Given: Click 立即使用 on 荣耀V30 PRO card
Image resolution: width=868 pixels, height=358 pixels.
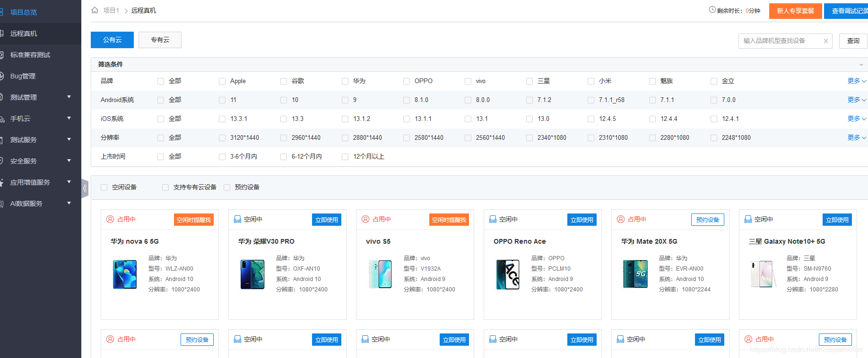Looking at the screenshot, I should click(327, 220).
